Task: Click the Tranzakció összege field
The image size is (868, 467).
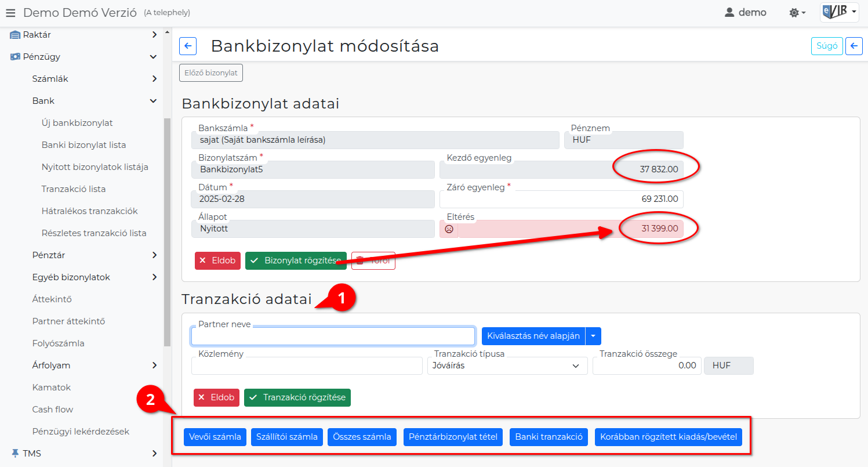Action: coord(647,365)
